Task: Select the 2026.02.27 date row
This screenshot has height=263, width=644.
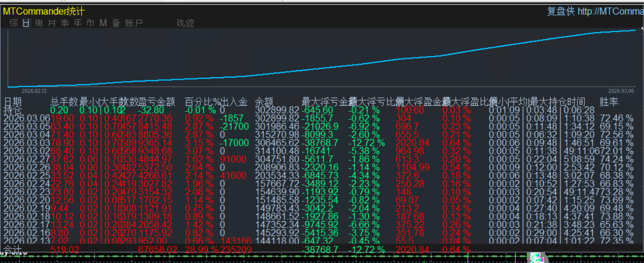Action: (x=27, y=159)
